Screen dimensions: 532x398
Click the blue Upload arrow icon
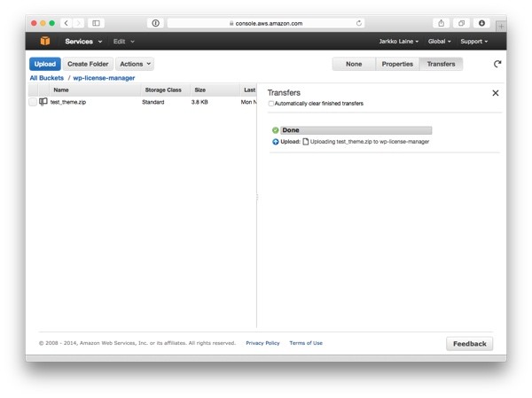pos(275,142)
